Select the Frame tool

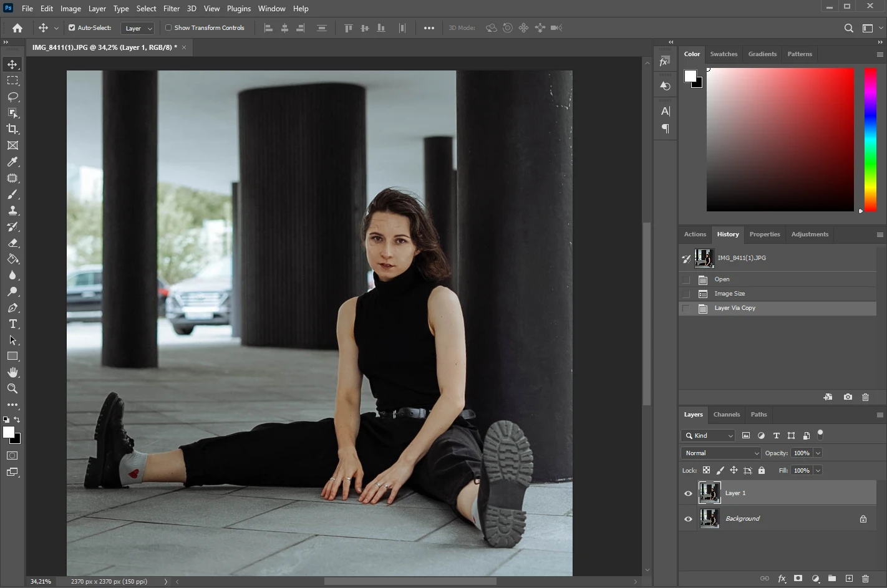tap(12, 145)
